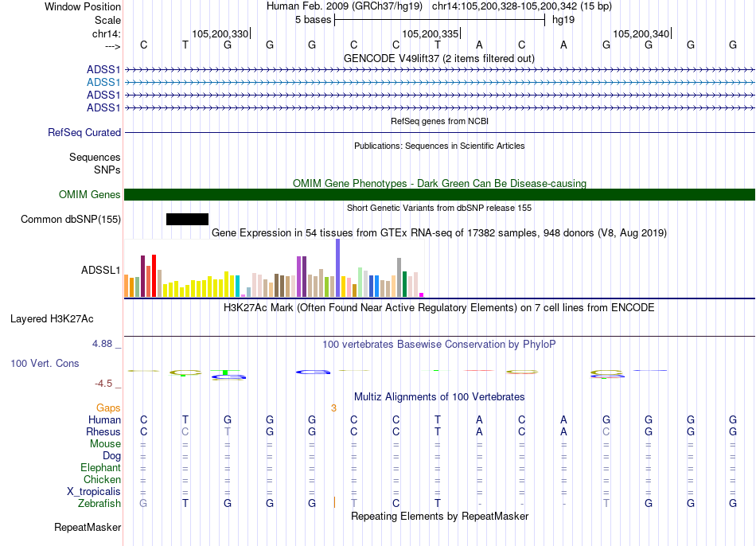Click the orange insertion marker in Zebrafish row
The width and height of the screenshot is (756, 546).
pos(334,503)
